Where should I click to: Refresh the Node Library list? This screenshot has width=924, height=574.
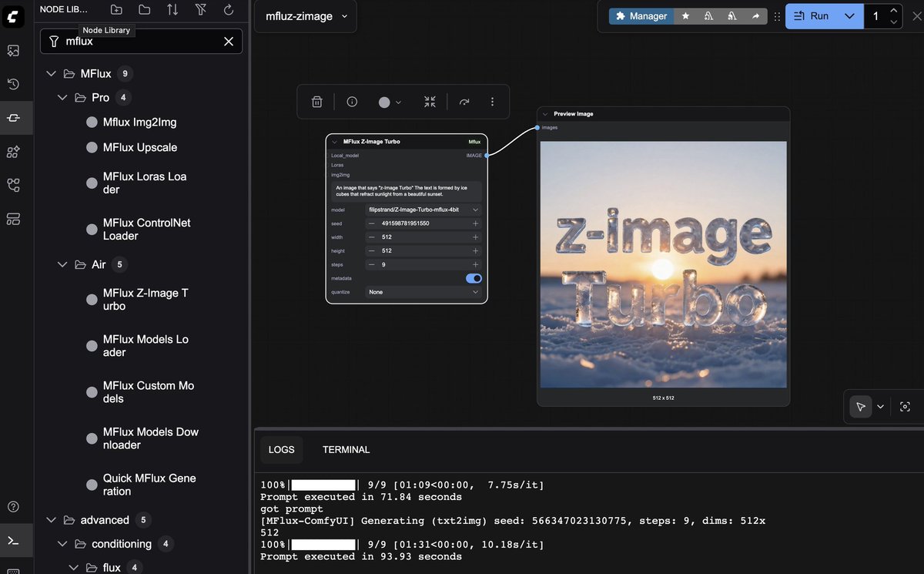tap(229, 9)
